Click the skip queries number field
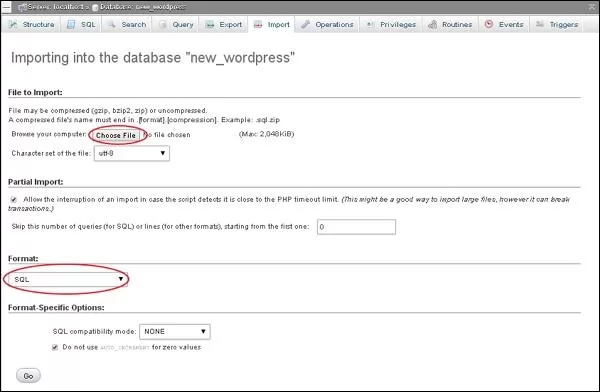600x392 pixels. pos(356,227)
